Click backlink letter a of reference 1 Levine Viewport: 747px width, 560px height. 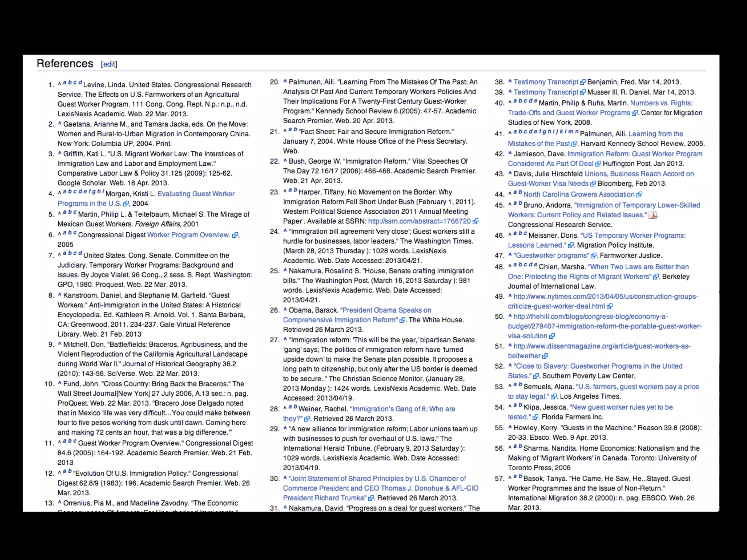[x=65, y=83]
